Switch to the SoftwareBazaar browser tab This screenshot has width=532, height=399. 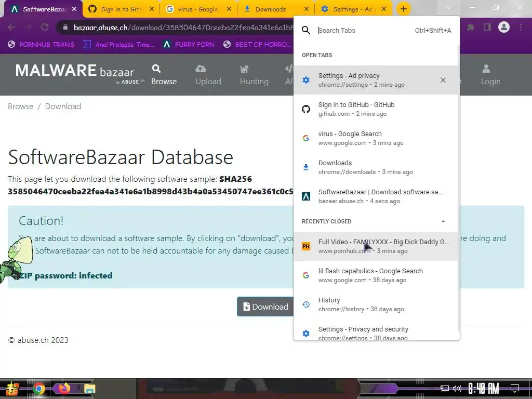coord(43,9)
